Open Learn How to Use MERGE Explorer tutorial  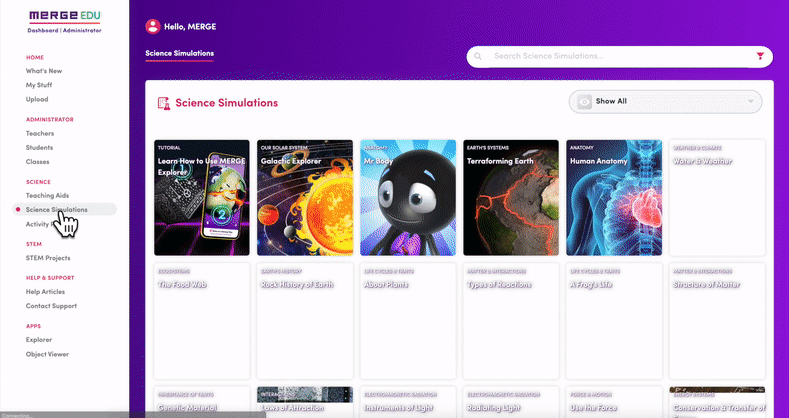pyautogui.click(x=202, y=198)
